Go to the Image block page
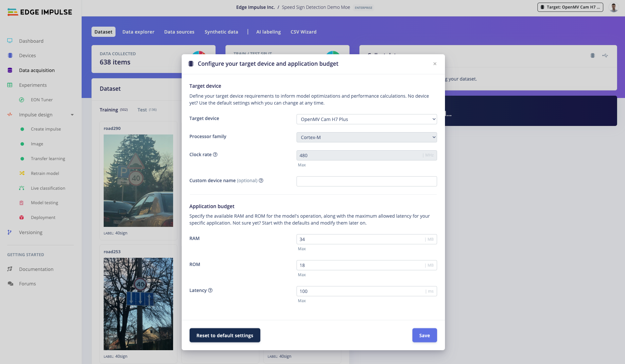 tap(37, 144)
